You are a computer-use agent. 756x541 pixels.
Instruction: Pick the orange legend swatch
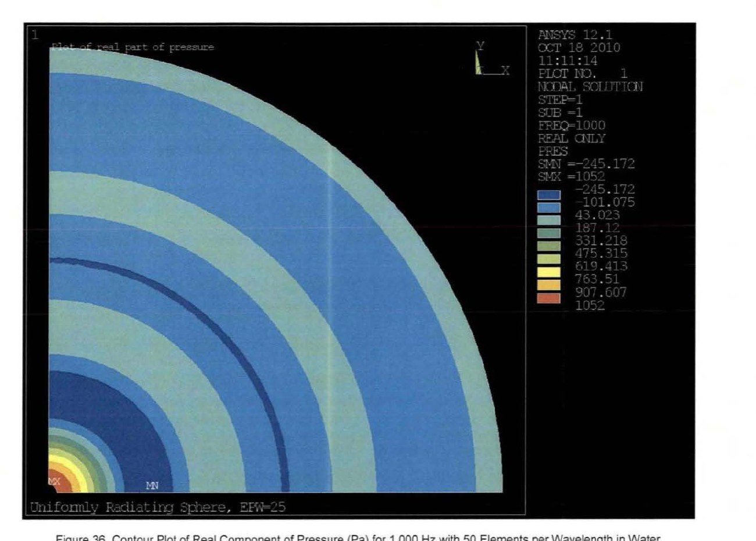coord(549,285)
